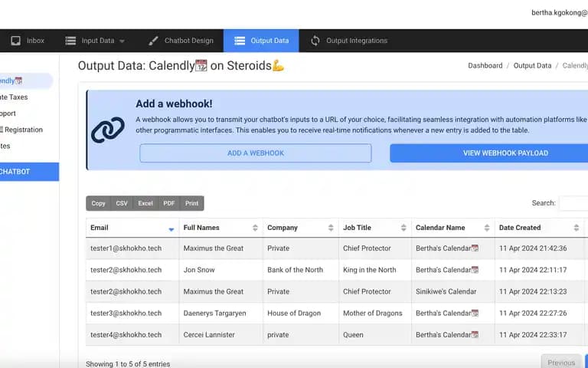Export table as CSV
Screen dimensions: 588x368
(x=122, y=203)
